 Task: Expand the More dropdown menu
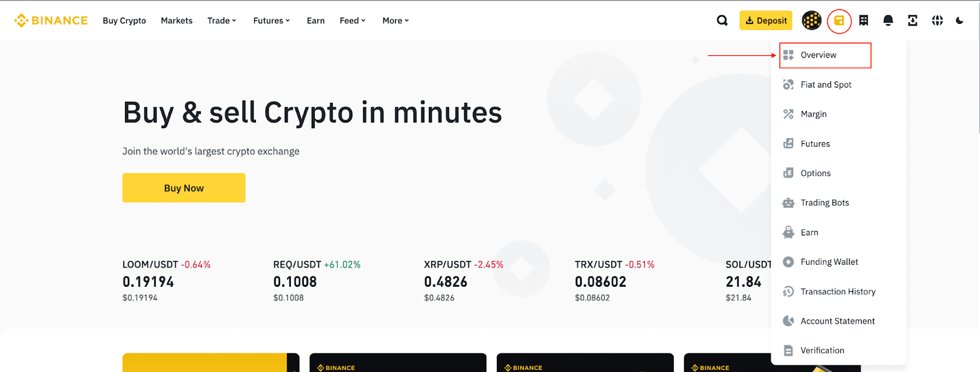(x=396, y=21)
